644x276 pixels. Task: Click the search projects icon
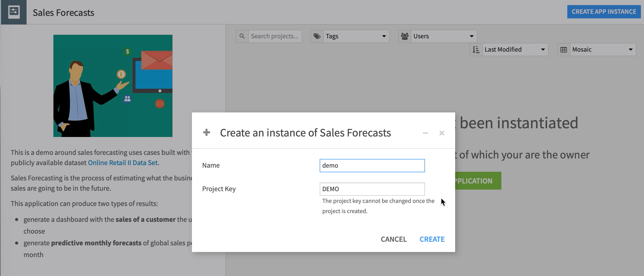(241, 36)
